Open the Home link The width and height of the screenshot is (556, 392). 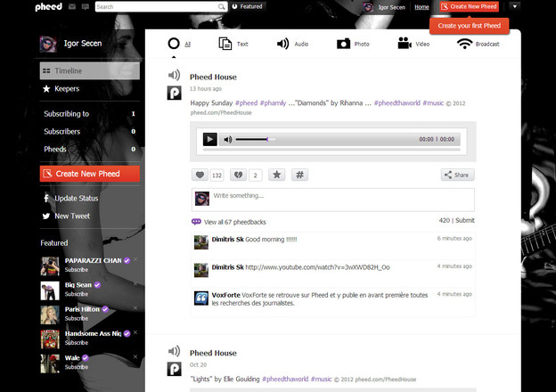(421, 7)
